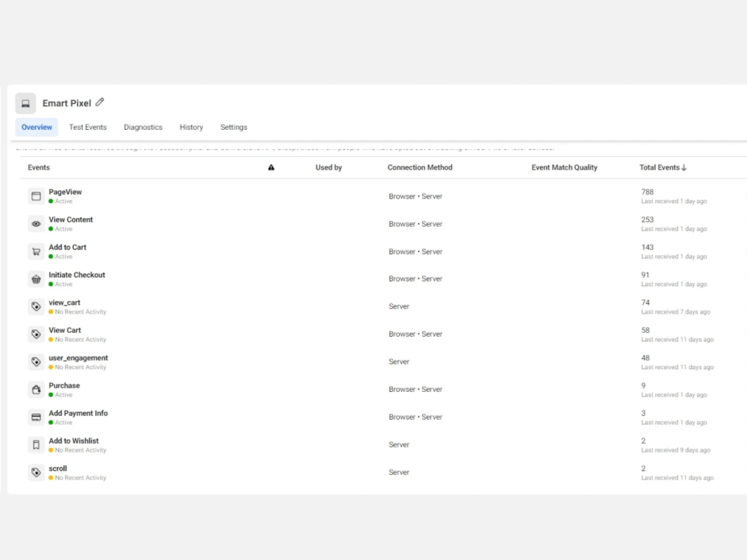Click the Events column header
Image resolution: width=747 pixels, height=560 pixels.
[x=39, y=167]
